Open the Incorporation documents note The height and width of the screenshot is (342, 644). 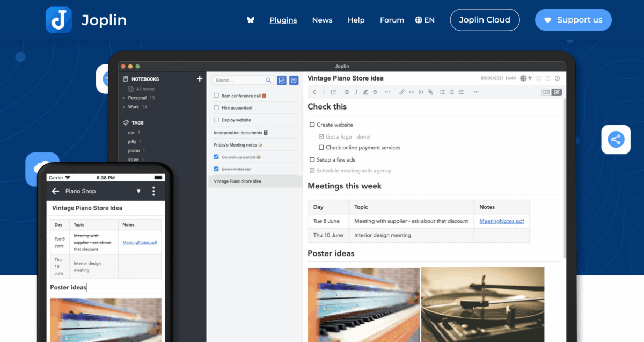point(240,133)
